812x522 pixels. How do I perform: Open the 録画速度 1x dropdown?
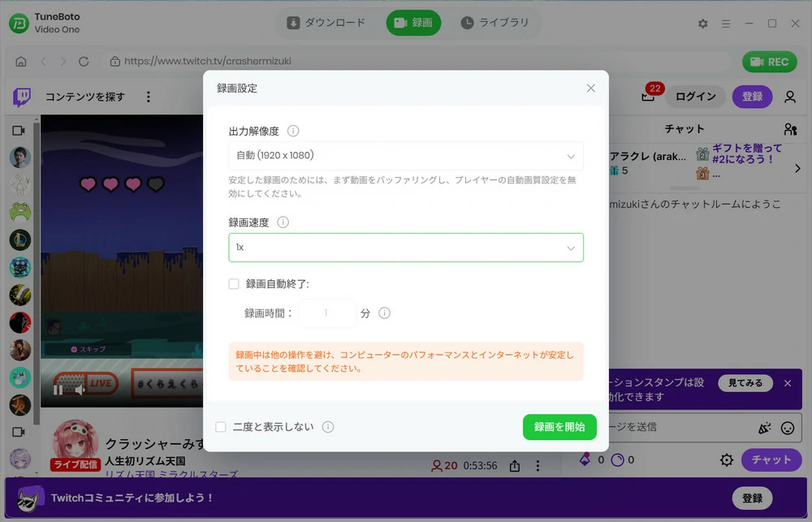[406, 248]
